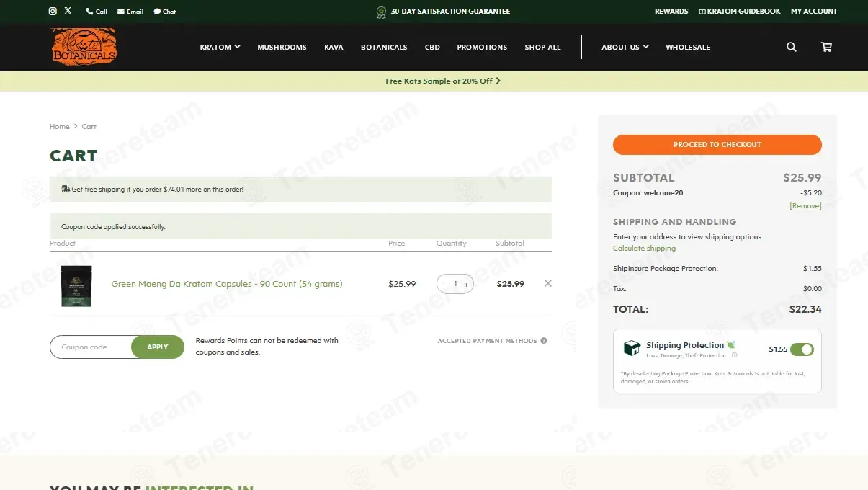868x490 pixels.
Task: Click the $22.34 total amount
Action: (805, 309)
